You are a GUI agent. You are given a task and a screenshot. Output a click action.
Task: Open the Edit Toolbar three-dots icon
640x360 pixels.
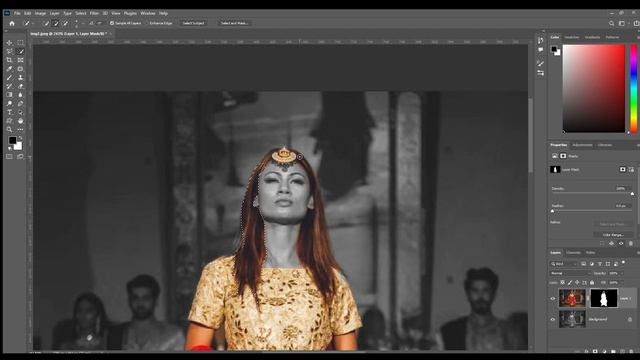(20, 129)
